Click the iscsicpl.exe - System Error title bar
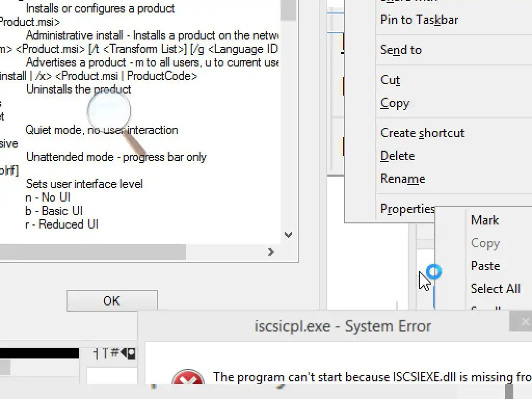532x399 pixels. pyautogui.click(x=343, y=326)
